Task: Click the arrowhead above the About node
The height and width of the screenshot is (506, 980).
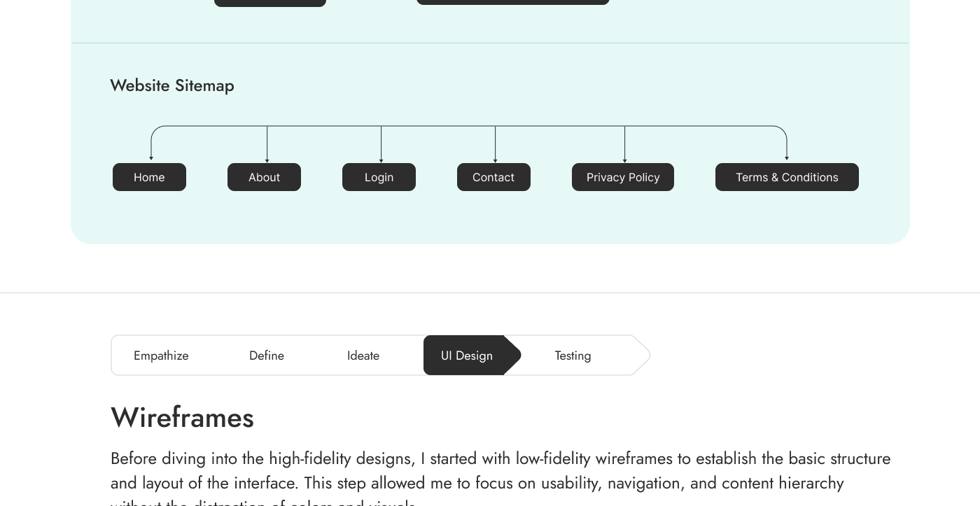Action: click(267, 160)
